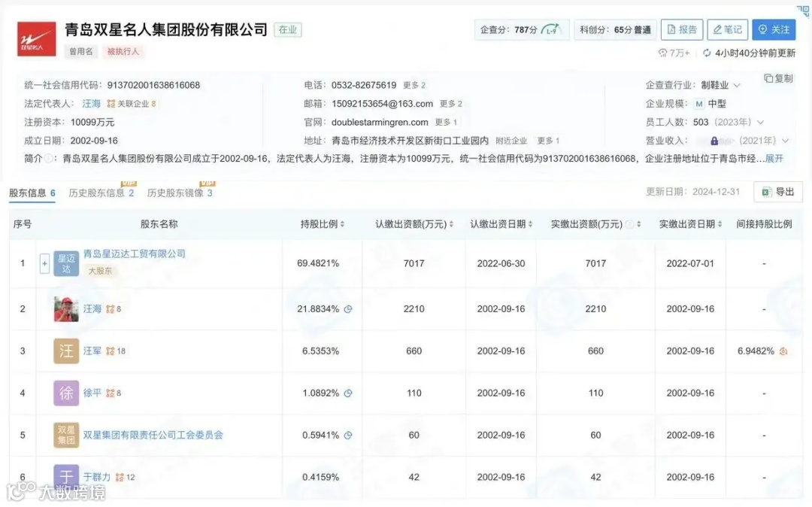Screen dimensions: 812x507
Task: Click the 徐 avatar icon
Action: pos(66,393)
